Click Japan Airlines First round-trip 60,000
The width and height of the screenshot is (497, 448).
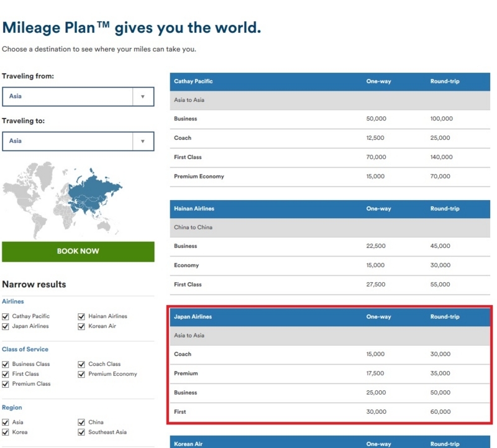point(440,412)
